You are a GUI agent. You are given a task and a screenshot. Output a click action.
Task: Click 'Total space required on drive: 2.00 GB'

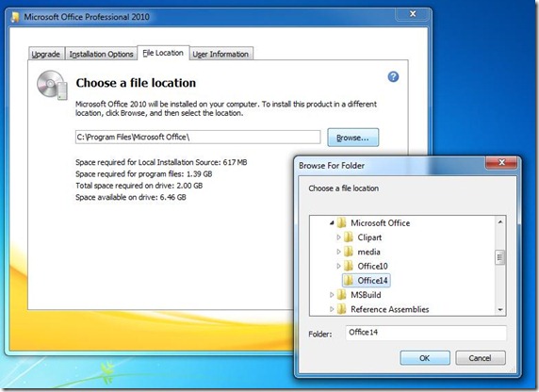(139, 186)
